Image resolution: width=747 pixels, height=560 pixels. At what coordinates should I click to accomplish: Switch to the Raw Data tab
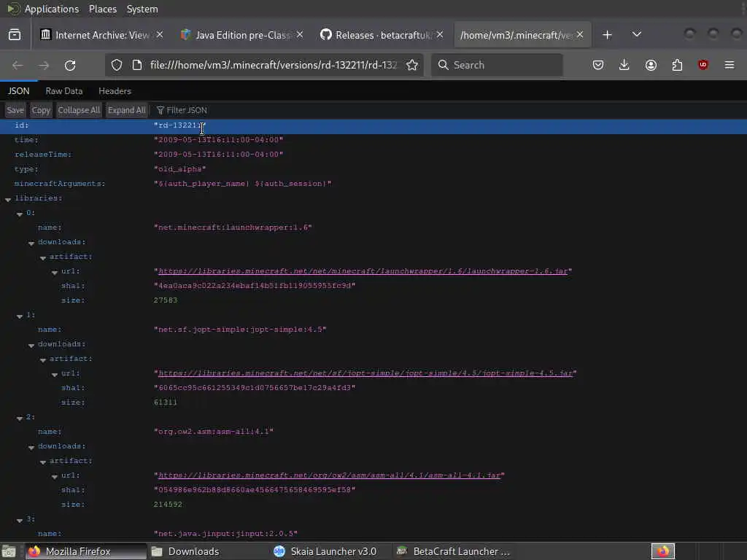coord(64,91)
